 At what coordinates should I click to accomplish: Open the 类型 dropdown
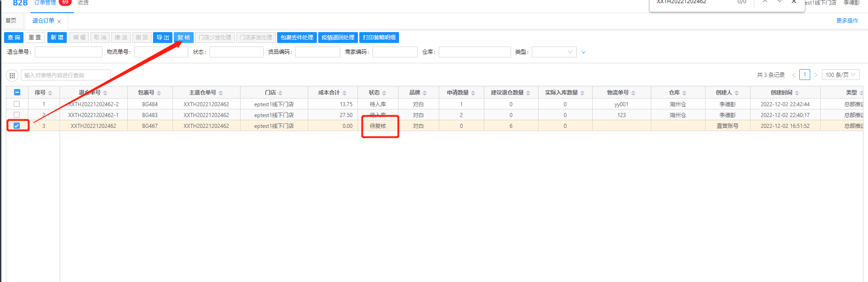pos(554,52)
